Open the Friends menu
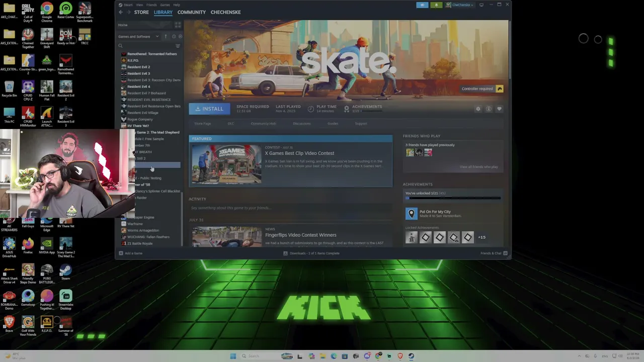 [151, 5]
